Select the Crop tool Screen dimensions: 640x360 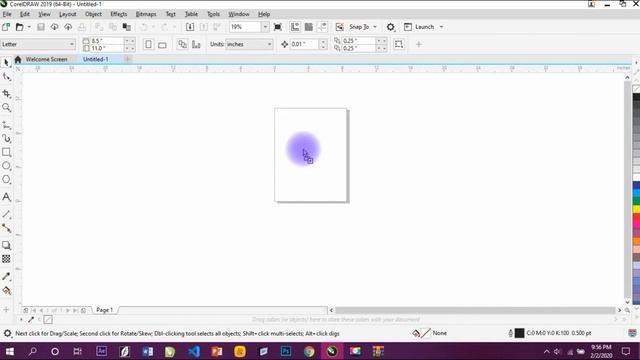click(x=6, y=94)
